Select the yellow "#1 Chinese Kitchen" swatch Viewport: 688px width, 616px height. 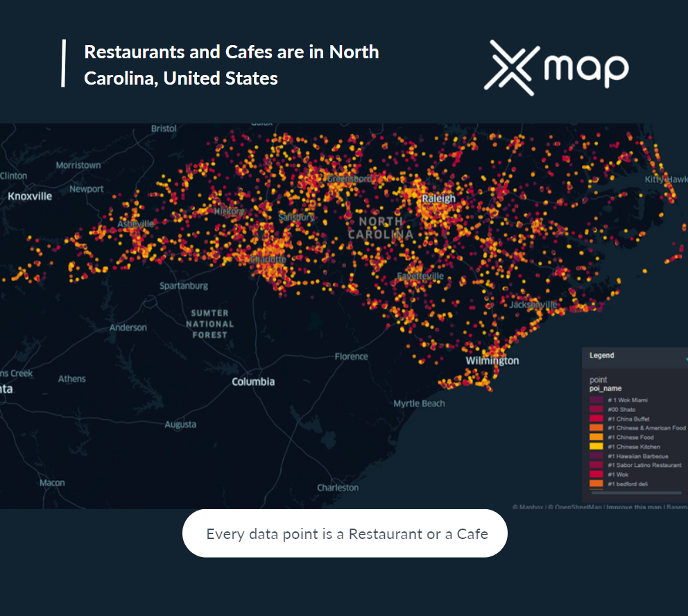[x=595, y=446]
